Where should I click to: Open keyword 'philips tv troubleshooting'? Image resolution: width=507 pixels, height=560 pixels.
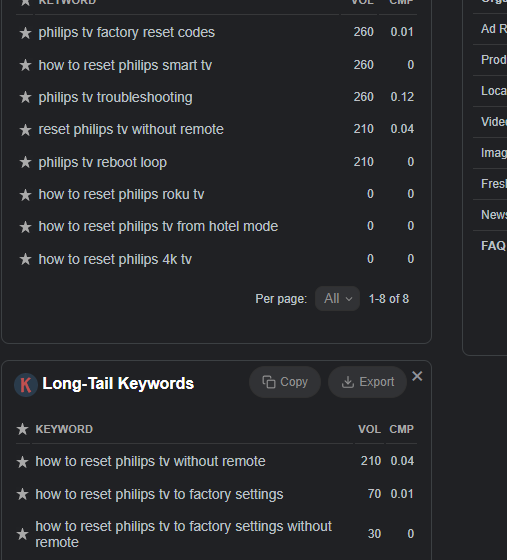point(115,97)
